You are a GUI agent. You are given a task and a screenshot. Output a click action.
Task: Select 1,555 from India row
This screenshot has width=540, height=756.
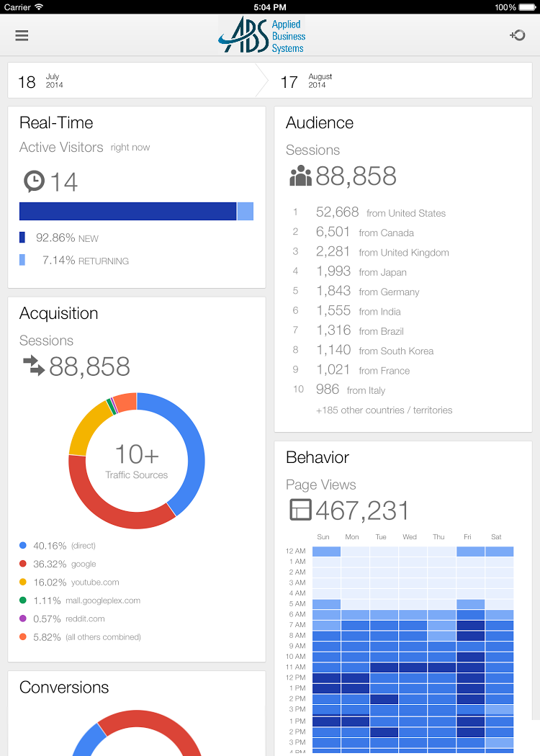346,311
